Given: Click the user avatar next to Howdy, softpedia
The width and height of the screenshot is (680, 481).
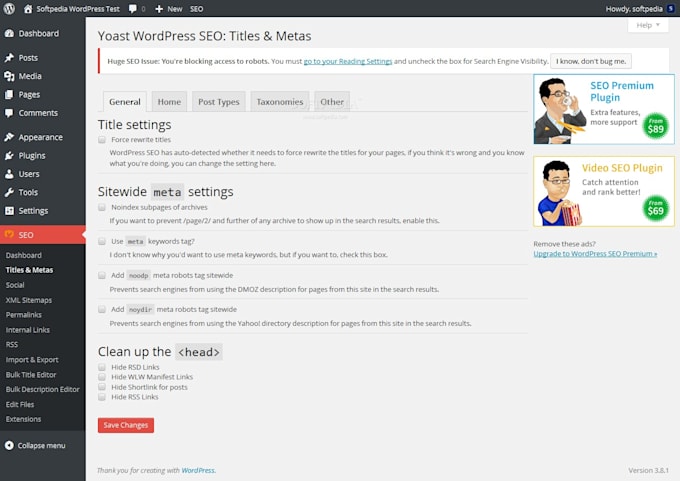Looking at the screenshot, I should pos(671,9).
